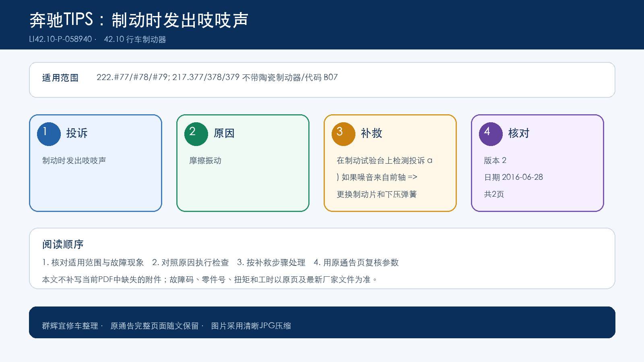
Task: Click the 适用范围 label
Action: coord(60,78)
